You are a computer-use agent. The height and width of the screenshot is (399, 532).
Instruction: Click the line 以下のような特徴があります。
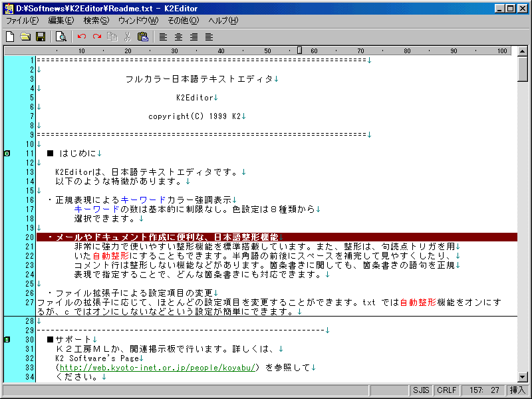click(119, 182)
